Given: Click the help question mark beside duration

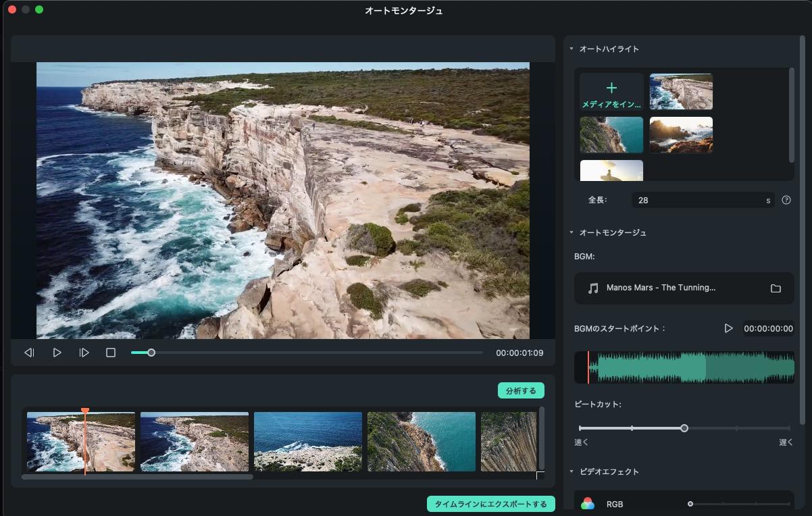Looking at the screenshot, I should point(786,200).
